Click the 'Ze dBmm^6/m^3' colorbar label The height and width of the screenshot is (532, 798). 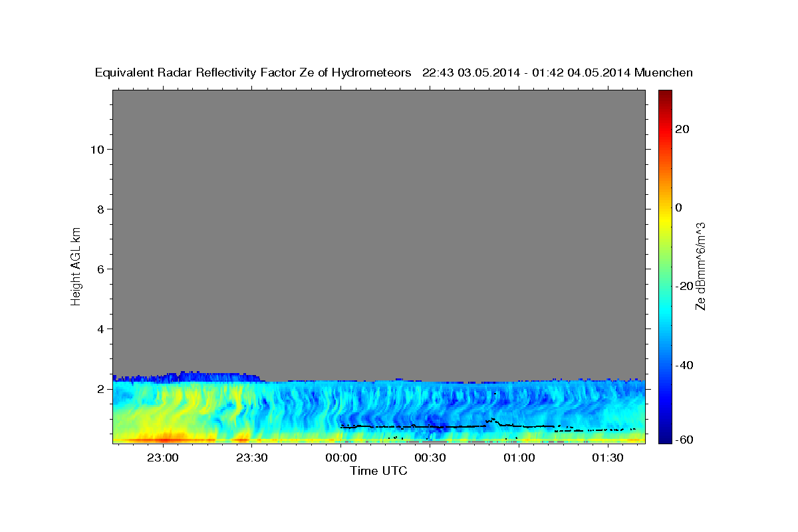point(700,266)
